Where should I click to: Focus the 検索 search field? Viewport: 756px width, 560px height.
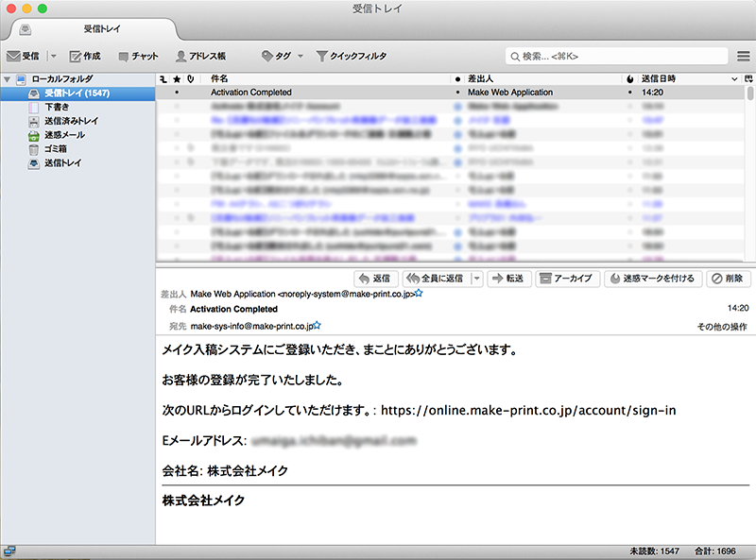pos(616,57)
